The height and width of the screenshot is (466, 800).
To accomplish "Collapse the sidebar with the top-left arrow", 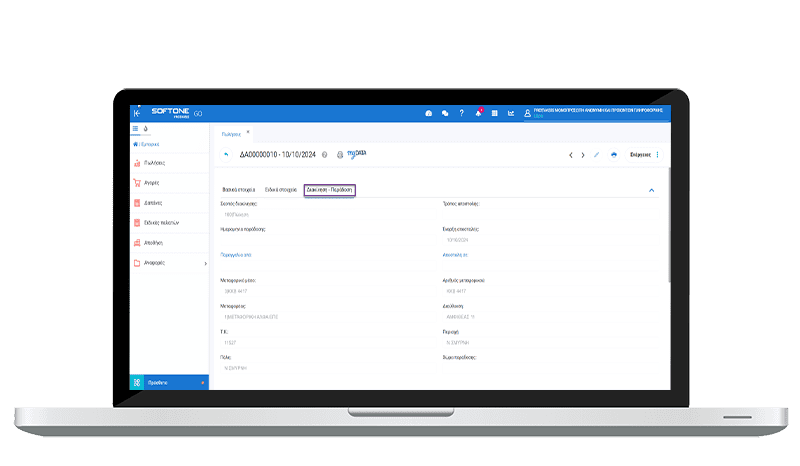I will coord(137,113).
